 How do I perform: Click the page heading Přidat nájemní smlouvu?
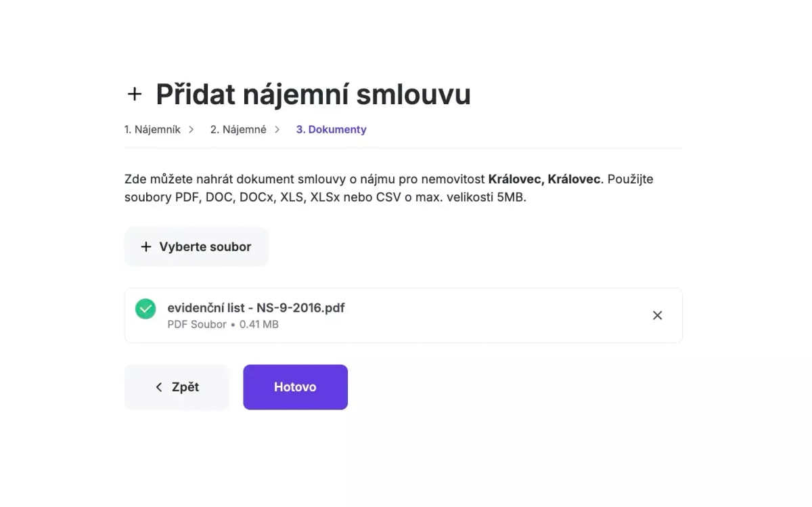click(x=313, y=94)
